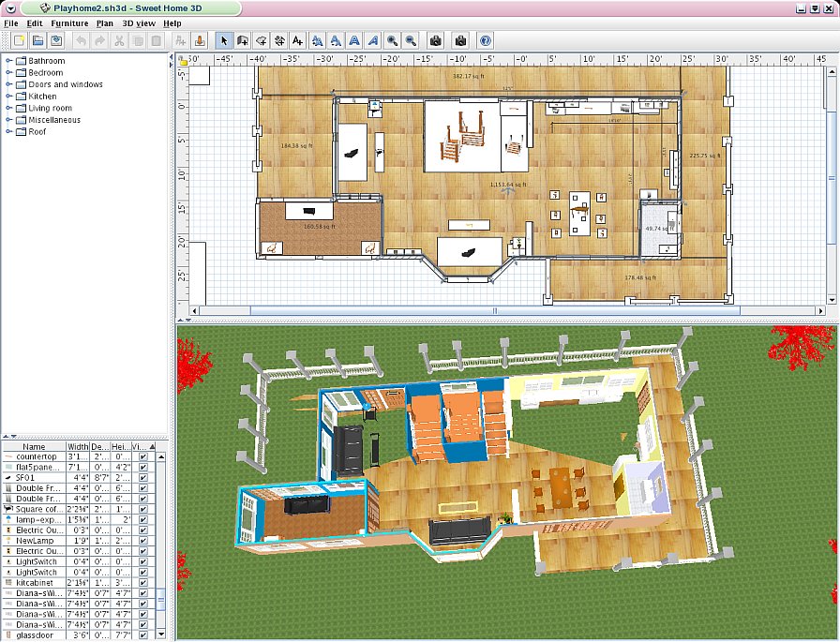This screenshot has width=840, height=642.
Task: Click the Create photo camera icon
Action: pos(435,40)
